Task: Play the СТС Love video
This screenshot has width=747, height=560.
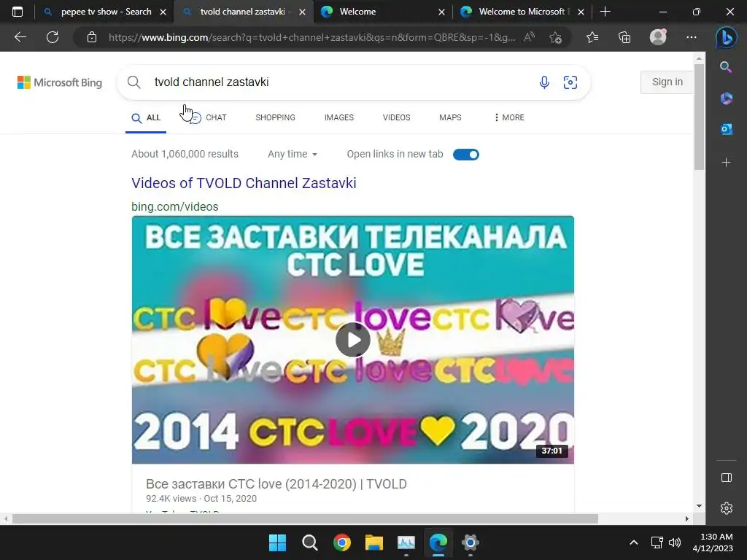Action: 353,340
